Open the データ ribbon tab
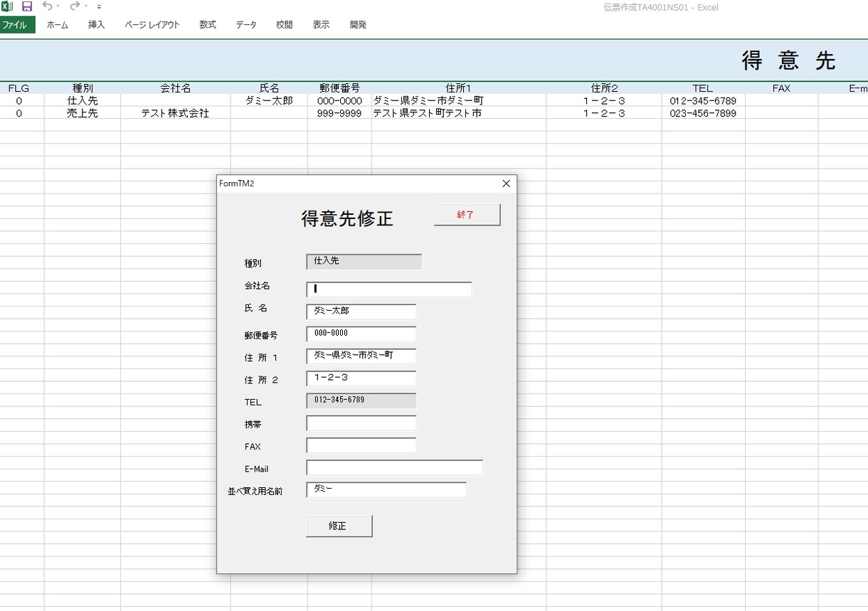This screenshot has width=868, height=611. coord(246,25)
